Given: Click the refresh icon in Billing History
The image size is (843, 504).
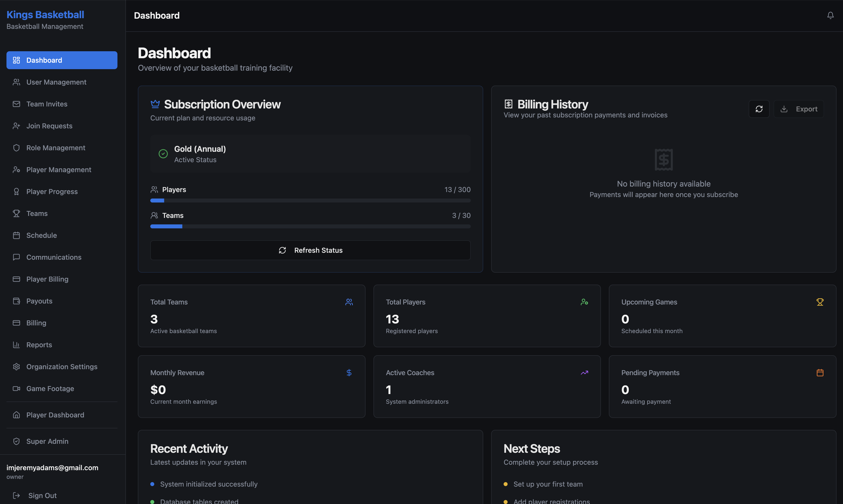Looking at the screenshot, I should point(759,109).
